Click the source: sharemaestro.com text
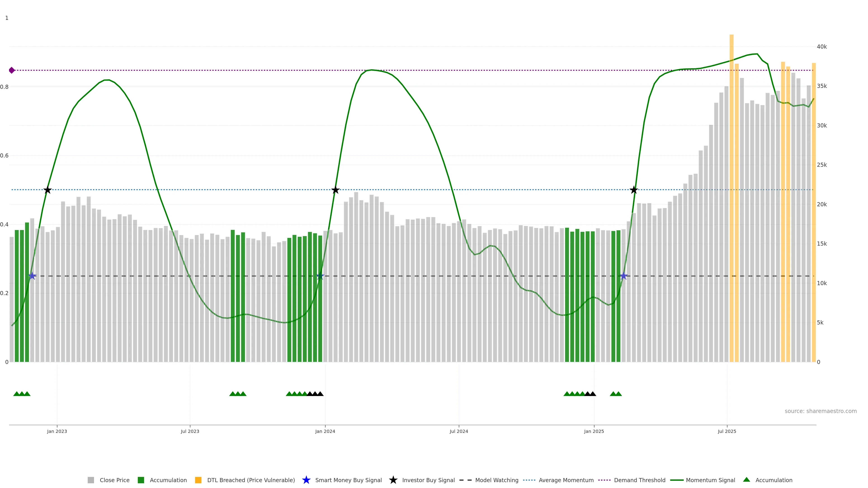 tap(821, 411)
